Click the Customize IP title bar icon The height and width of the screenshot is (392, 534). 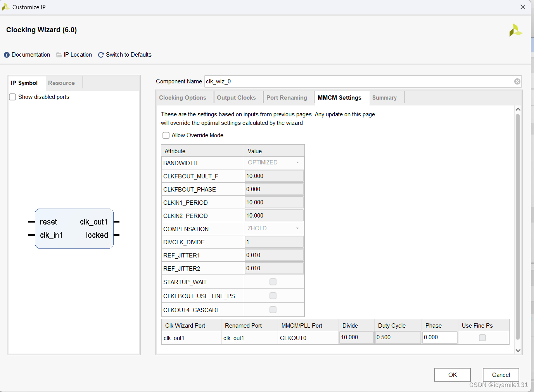(x=5, y=7)
